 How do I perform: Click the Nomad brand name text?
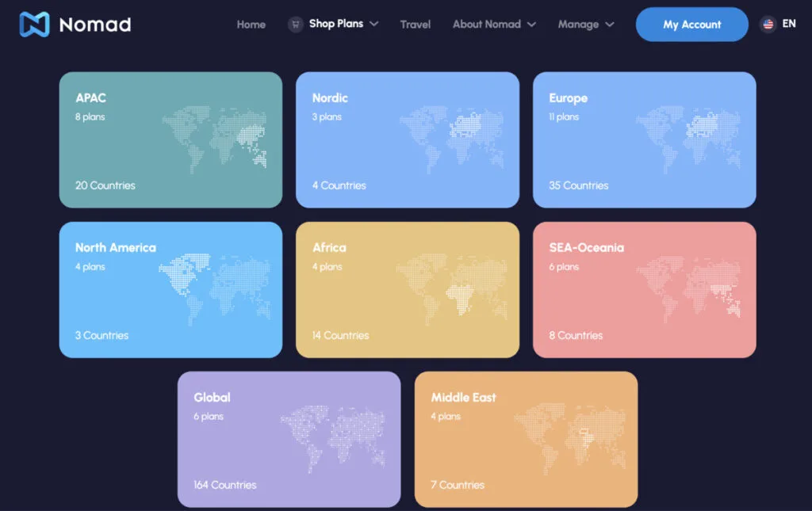(95, 25)
